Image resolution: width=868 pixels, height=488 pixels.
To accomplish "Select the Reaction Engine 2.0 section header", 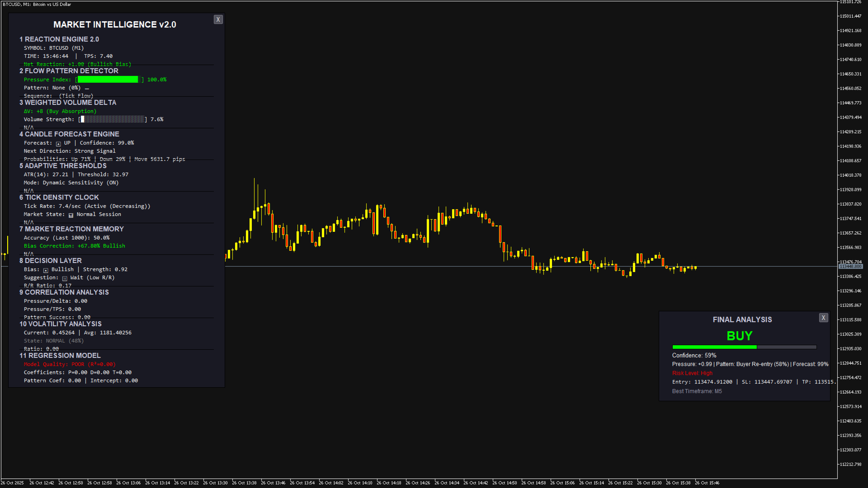I will coord(59,39).
